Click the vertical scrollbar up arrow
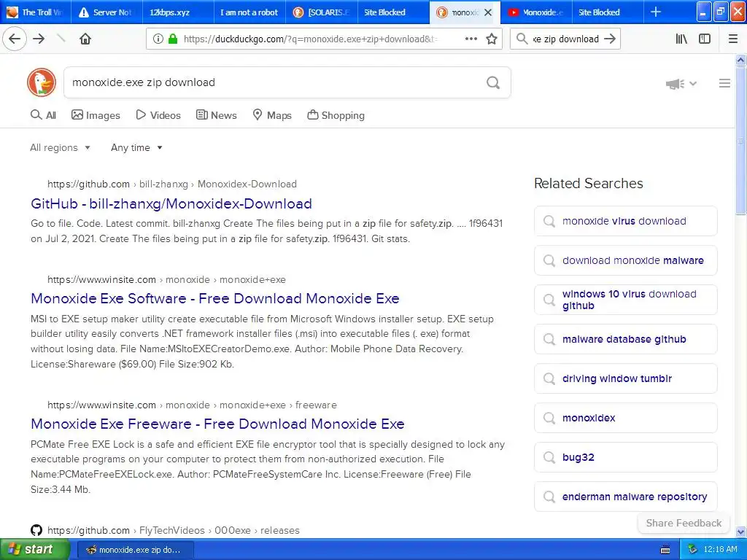747x560 pixels. pyautogui.click(x=741, y=60)
